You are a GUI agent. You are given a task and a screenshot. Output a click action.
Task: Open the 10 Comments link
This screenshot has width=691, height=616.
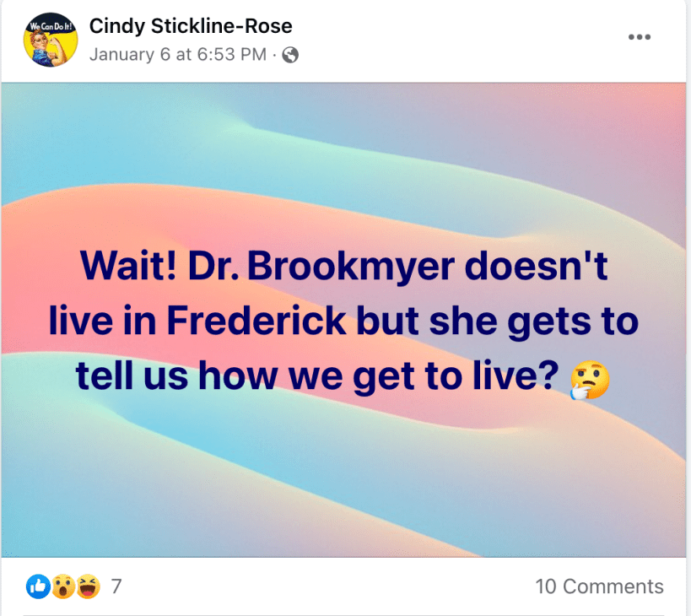tap(599, 586)
